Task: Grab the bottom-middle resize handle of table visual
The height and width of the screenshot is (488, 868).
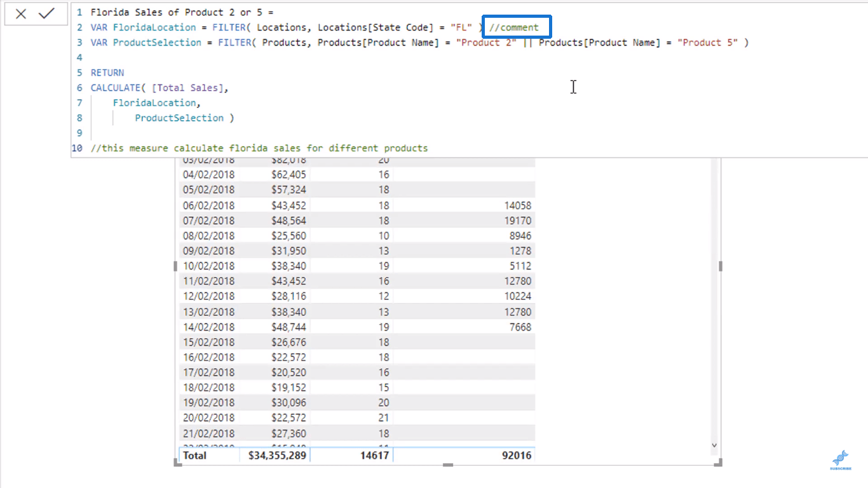Action: (448, 465)
